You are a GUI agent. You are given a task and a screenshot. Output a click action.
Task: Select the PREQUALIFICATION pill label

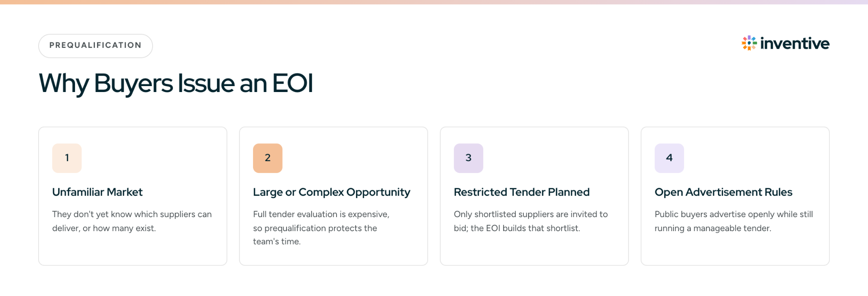[x=95, y=46]
